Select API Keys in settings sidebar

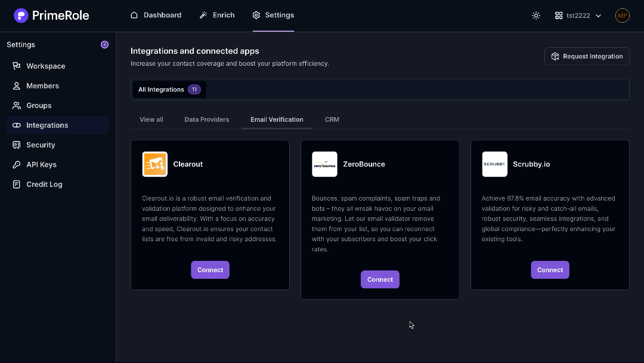coord(57,164)
